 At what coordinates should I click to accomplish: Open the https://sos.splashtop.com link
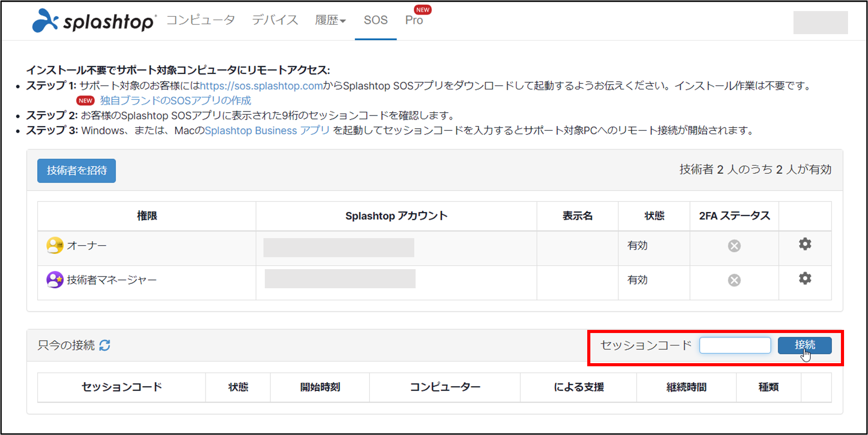(261, 86)
